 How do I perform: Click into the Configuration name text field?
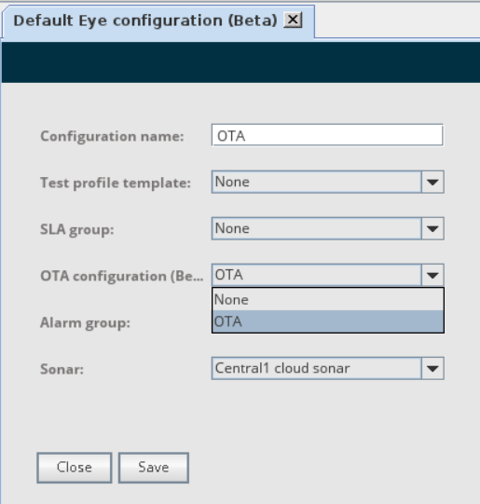point(327,135)
